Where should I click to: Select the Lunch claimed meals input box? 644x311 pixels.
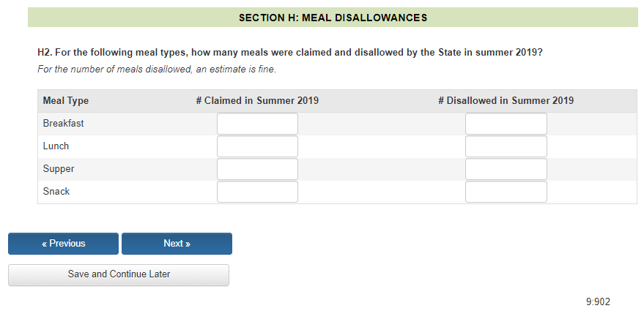coord(257,146)
